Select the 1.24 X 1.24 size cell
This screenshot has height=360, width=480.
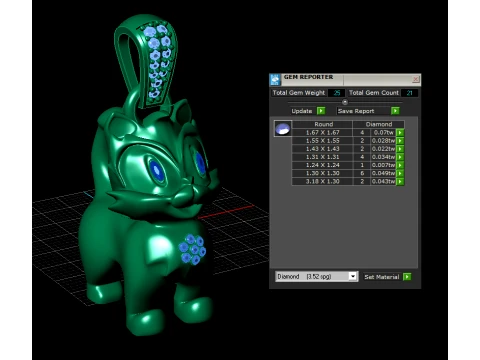point(322,165)
